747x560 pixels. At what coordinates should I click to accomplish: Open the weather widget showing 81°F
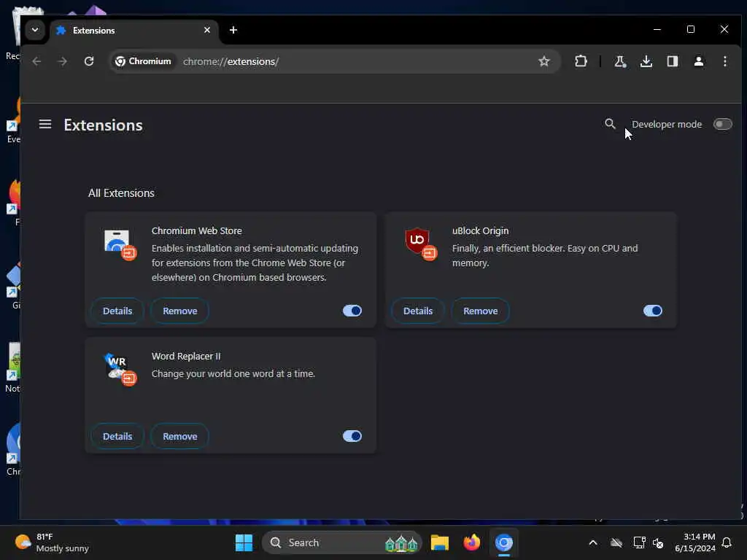coord(52,542)
